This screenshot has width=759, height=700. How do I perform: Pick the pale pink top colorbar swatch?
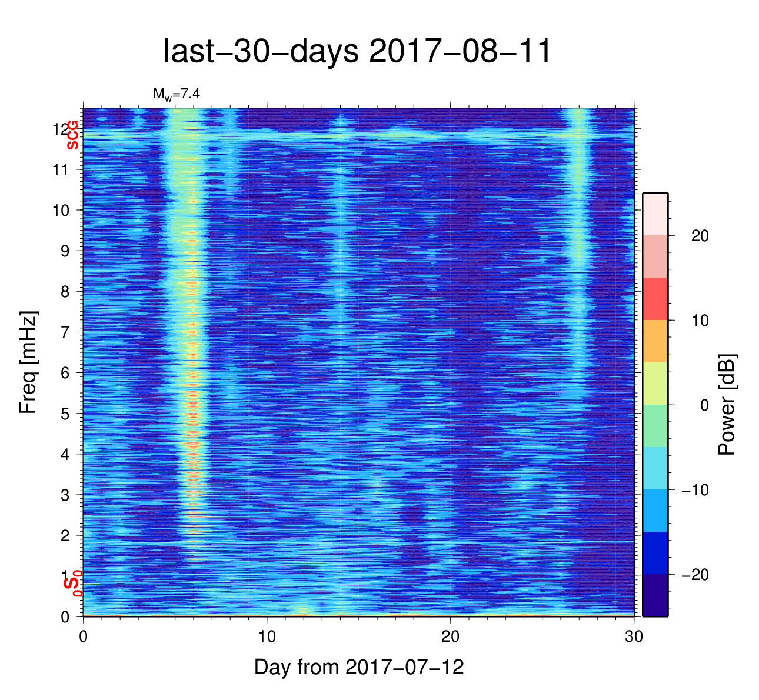coord(655,214)
